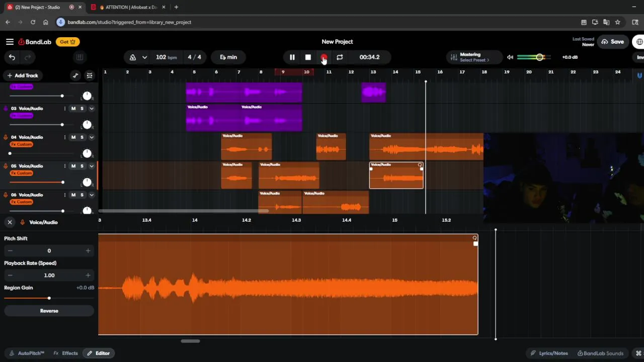Select the highlighted Voice/Audio region on track 05

coord(396,175)
